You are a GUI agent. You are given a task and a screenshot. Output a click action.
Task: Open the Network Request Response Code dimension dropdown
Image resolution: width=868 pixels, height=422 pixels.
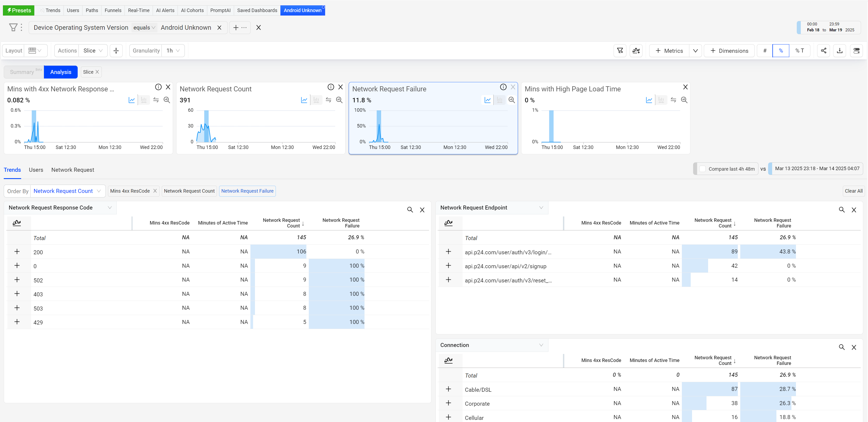click(61, 208)
